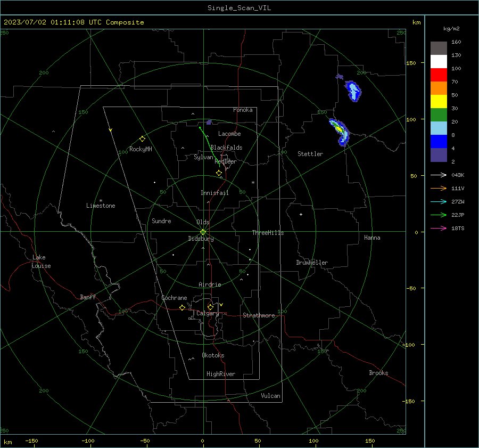Image resolution: width=479 pixels, height=448 pixels.
Task: Click the green 22JP arrow legend icon
Action: point(439,215)
